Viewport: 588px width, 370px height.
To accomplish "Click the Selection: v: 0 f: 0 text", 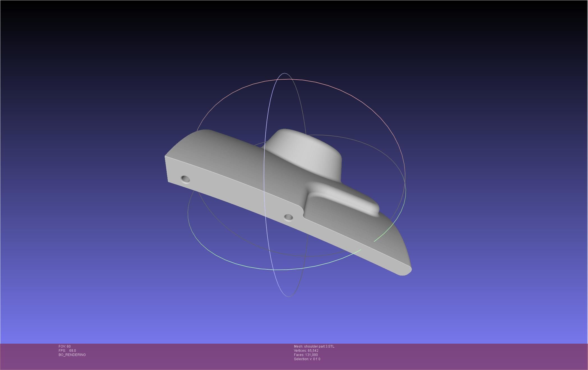I will [x=307, y=359].
